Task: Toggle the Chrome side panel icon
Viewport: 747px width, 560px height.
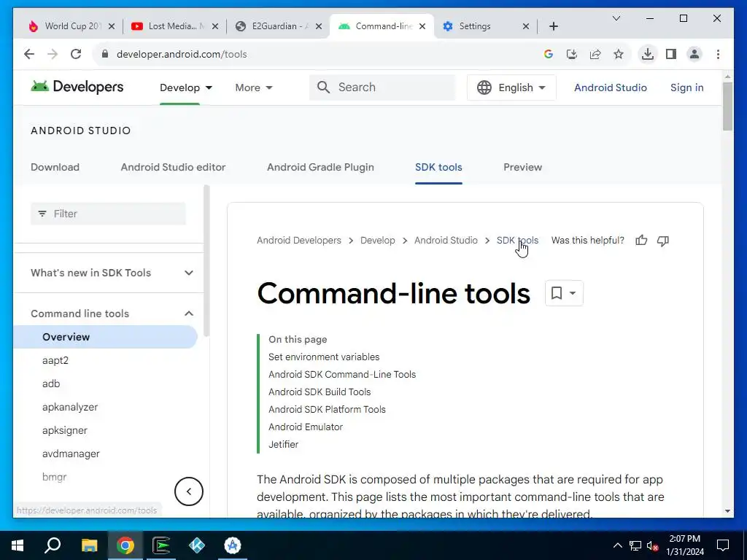Action: (x=671, y=54)
